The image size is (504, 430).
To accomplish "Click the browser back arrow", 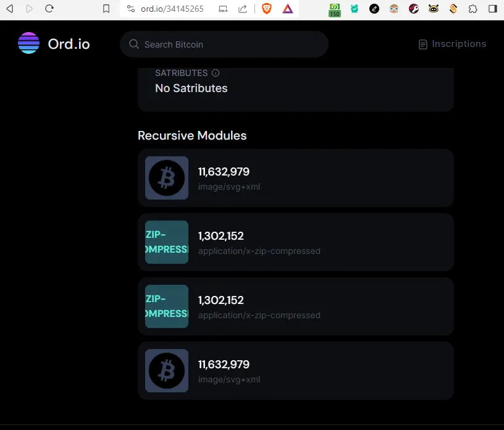I will tap(10, 9).
